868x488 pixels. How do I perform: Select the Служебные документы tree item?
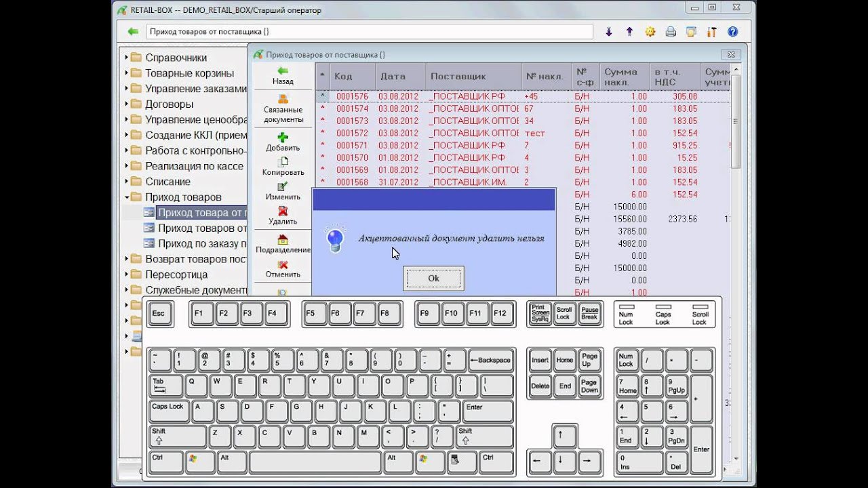196,290
